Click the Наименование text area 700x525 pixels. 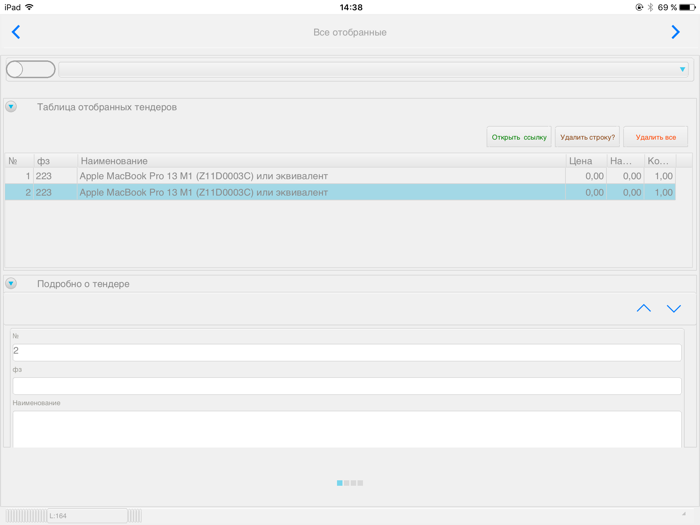coord(347,429)
